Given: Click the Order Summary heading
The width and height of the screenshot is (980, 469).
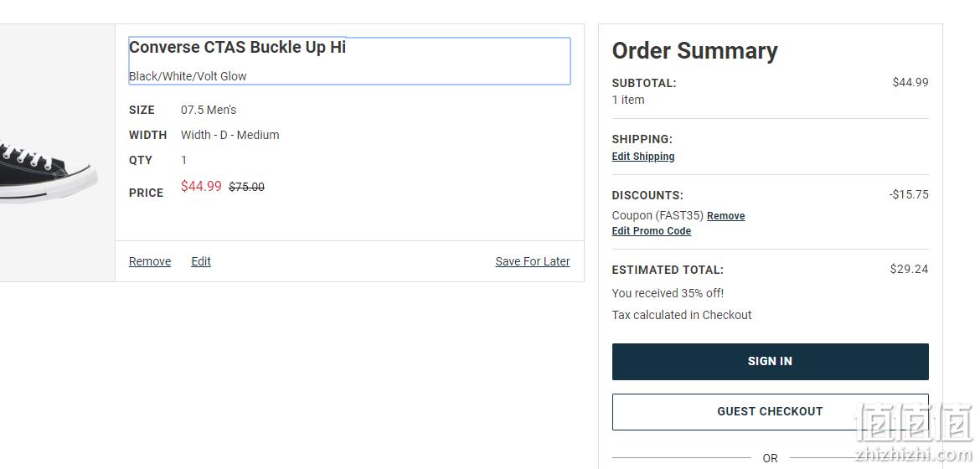Looking at the screenshot, I should pyautogui.click(x=694, y=50).
